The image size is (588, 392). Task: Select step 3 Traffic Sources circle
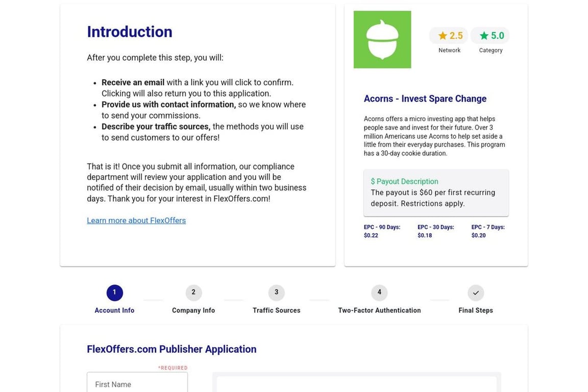coord(276,292)
